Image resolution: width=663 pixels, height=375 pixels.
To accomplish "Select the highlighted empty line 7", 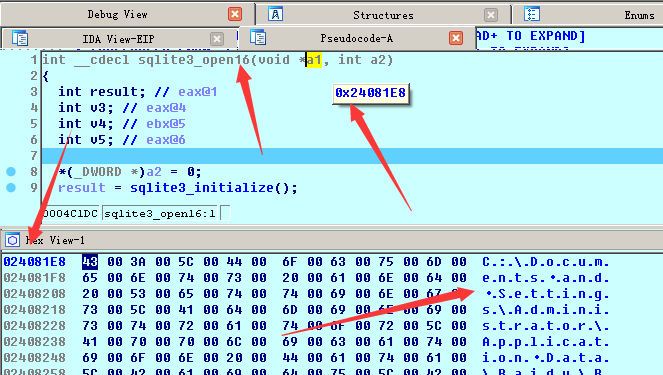I will pyautogui.click(x=352, y=156).
